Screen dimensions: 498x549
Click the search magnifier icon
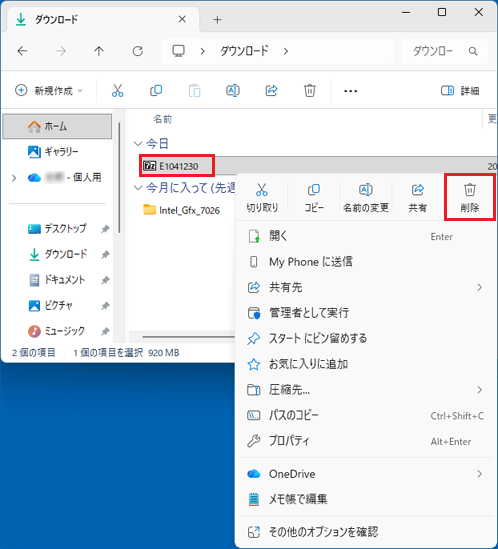pyautogui.click(x=473, y=51)
